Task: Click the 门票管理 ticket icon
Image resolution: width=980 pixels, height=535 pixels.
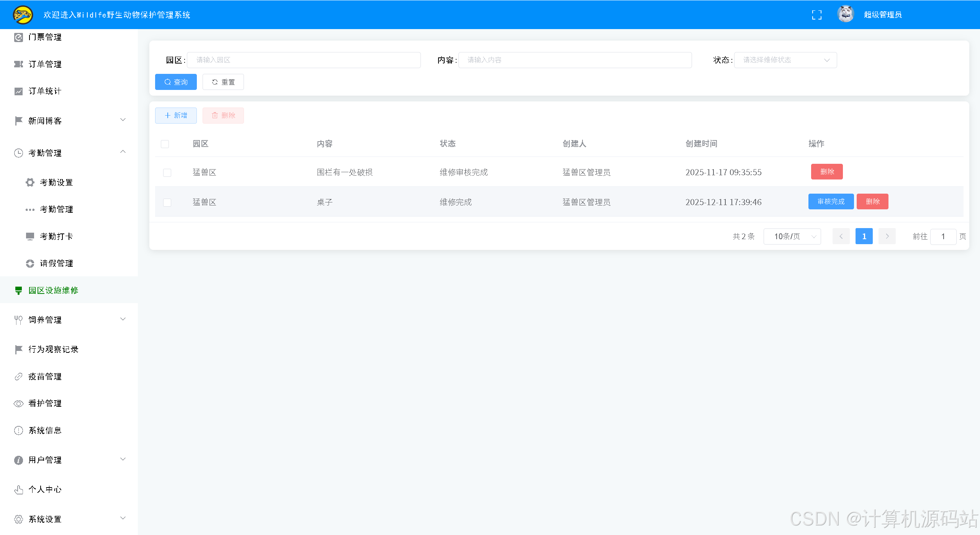Action: click(x=18, y=37)
